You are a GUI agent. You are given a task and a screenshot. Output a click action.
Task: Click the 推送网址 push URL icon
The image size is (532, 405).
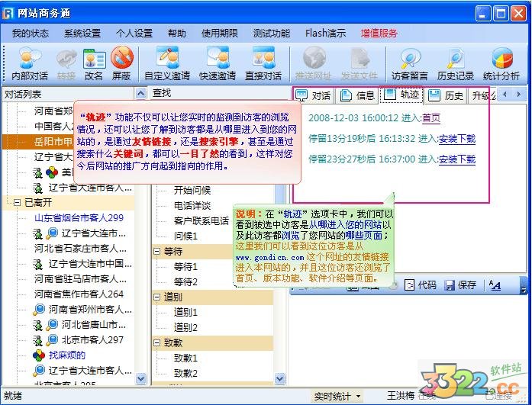313,64
